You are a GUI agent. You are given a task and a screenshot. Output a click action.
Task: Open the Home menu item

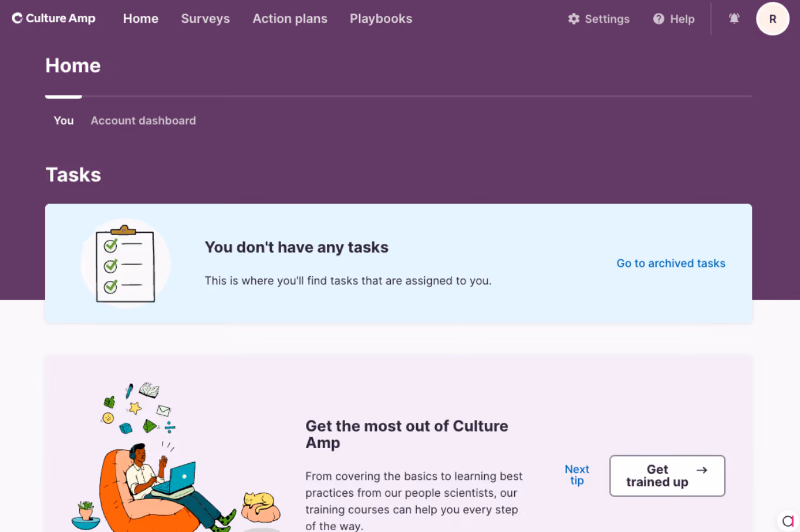(141, 19)
